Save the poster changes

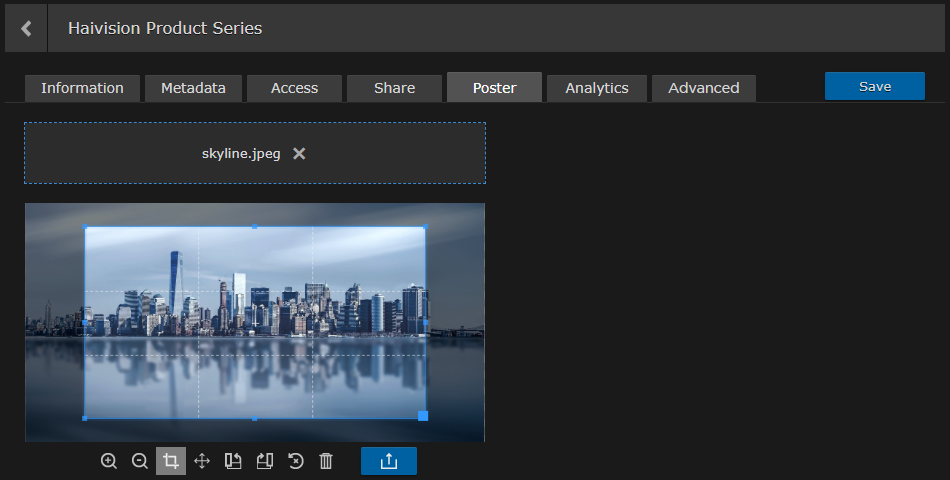[874, 87]
